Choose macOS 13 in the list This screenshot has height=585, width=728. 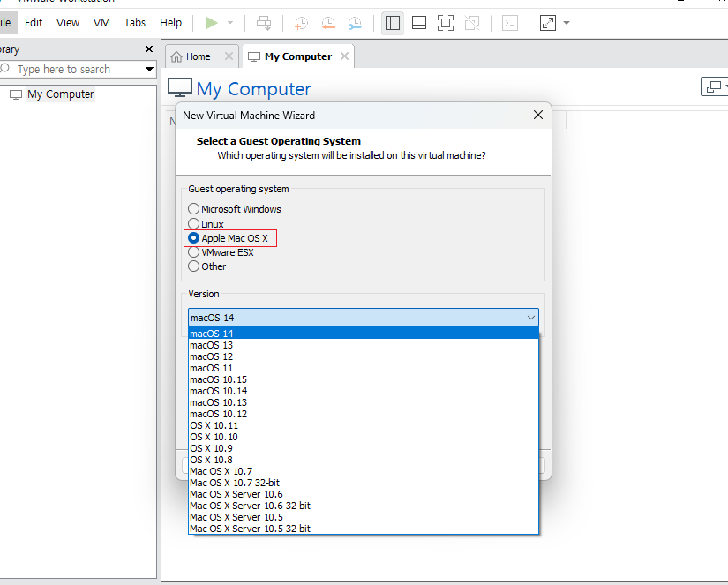tap(363, 345)
